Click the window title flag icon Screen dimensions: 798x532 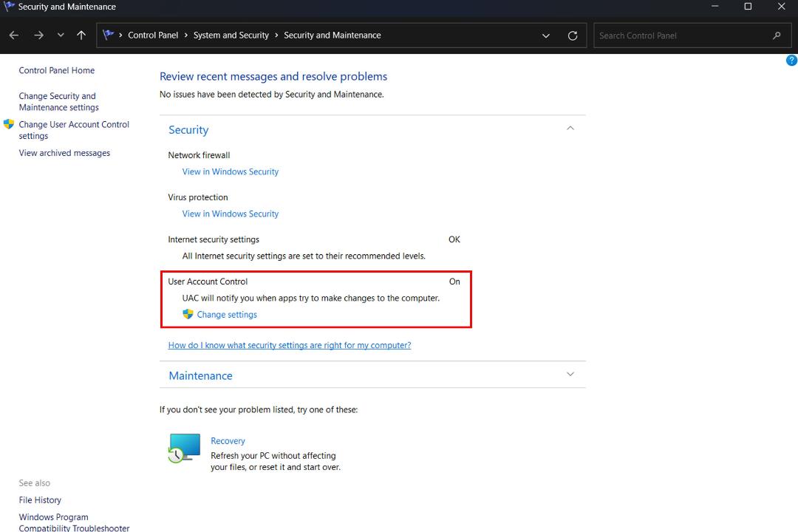click(x=9, y=7)
